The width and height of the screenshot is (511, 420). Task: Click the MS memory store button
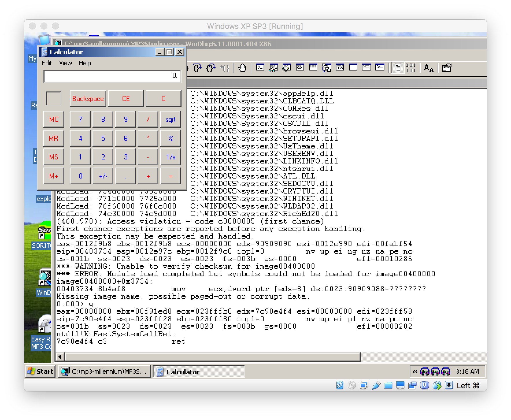tap(54, 157)
